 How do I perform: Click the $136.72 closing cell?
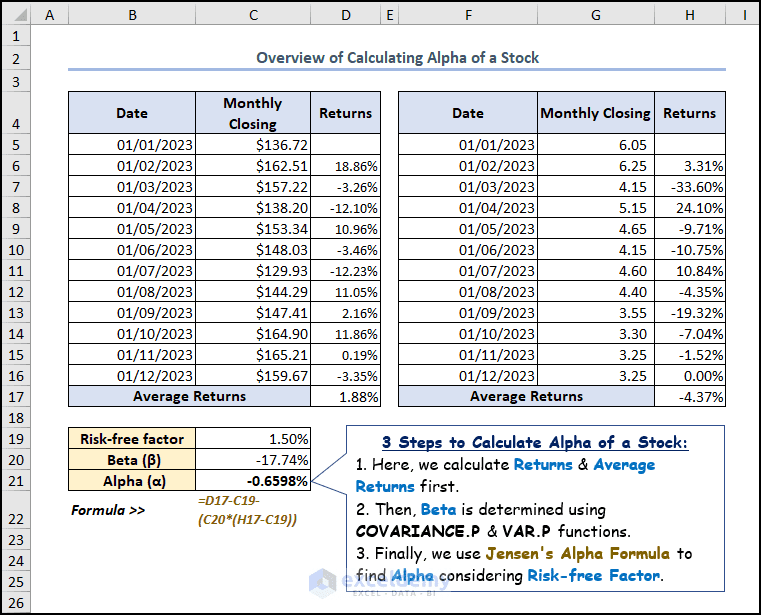click(x=253, y=145)
